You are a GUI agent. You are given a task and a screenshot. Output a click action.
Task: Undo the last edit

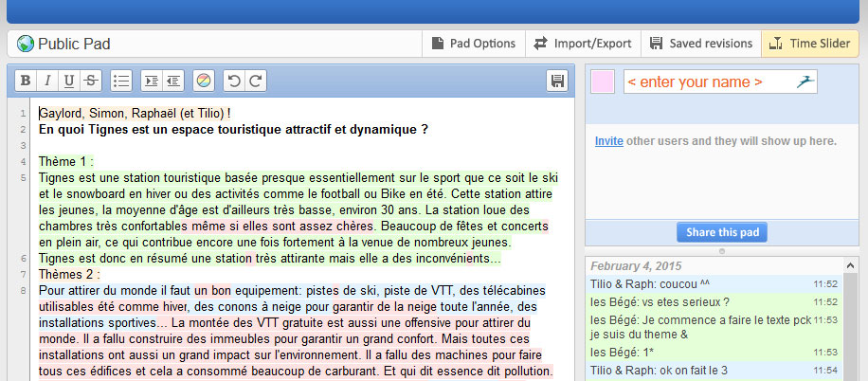(x=234, y=82)
